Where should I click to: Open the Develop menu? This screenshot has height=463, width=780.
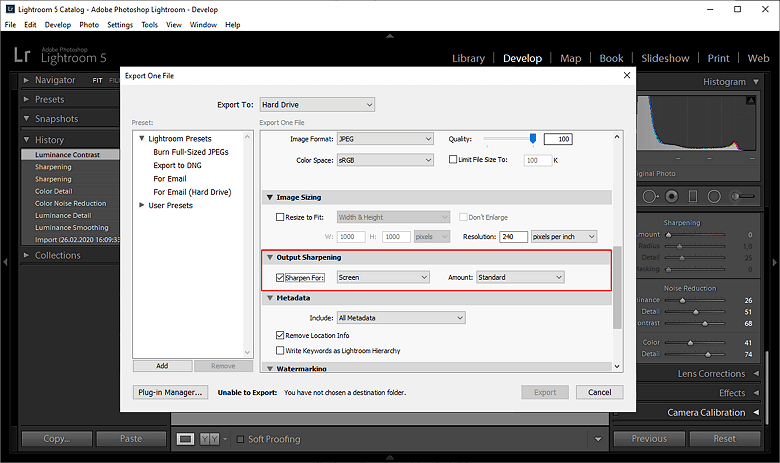(58, 24)
